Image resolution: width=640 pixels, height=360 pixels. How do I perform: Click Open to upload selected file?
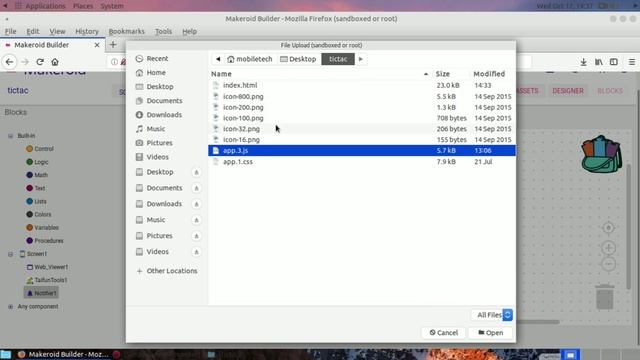tap(490, 333)
